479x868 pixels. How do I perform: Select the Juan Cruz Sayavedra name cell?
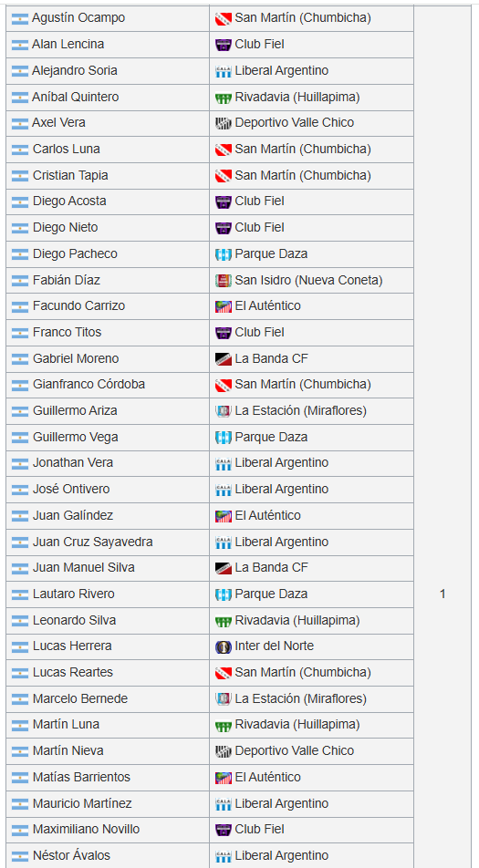108,542
